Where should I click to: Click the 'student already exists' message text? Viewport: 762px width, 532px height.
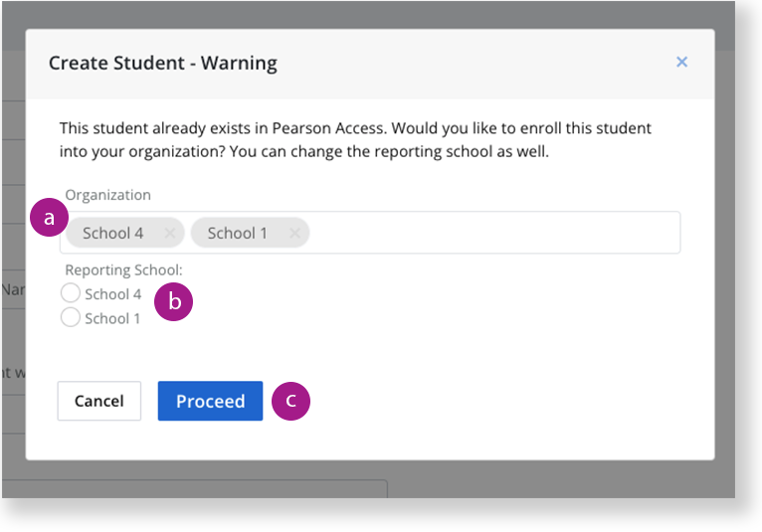pos(355,140)
